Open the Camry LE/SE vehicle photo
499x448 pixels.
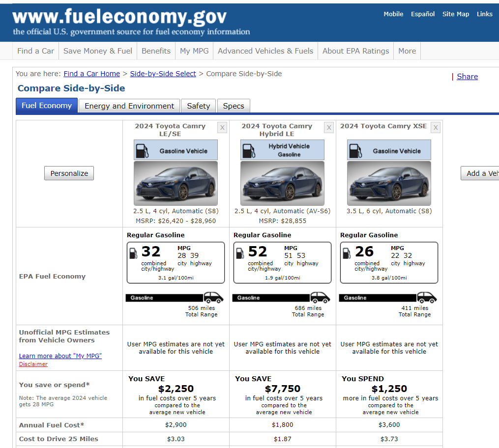click(176, 183)
